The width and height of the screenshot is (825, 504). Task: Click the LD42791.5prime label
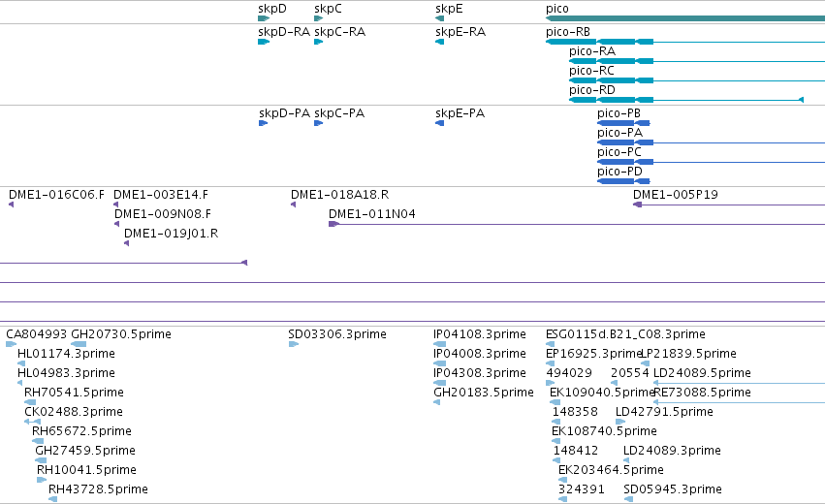[664, 412]
